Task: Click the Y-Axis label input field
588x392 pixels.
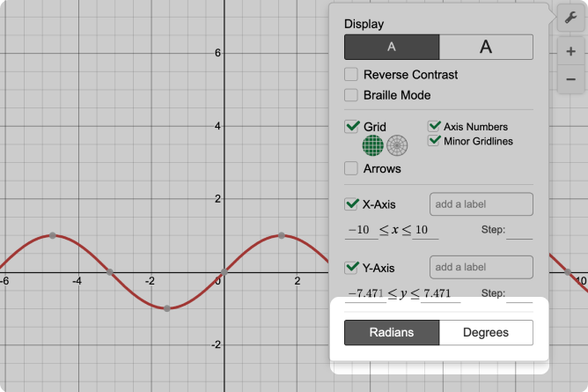Action: (x=481, y=267)
